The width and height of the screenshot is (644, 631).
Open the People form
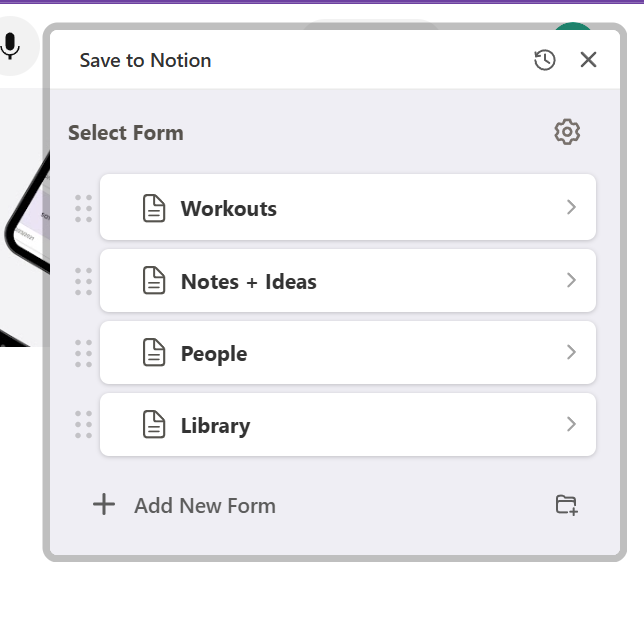tap(214, 353)
